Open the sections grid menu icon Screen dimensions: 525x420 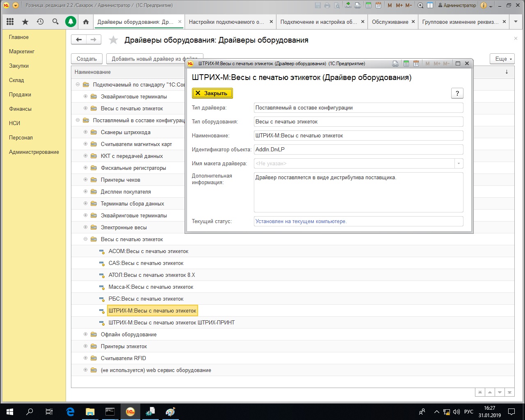tap(10, 22)
